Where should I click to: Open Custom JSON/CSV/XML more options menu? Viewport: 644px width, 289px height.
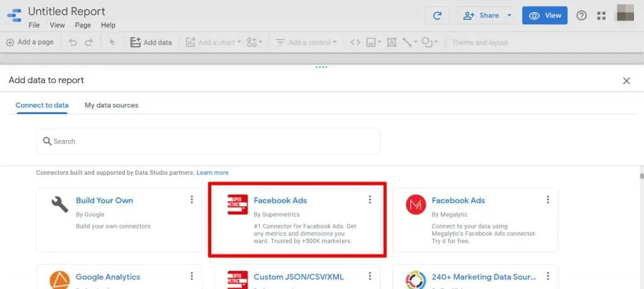370,276
